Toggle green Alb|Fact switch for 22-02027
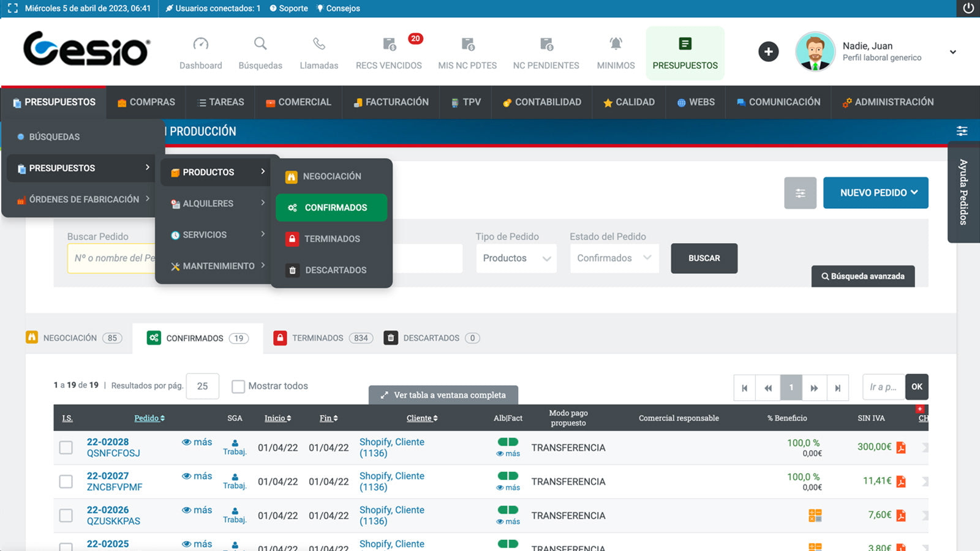Viewport: 980px width, 551px height. [508, 476]
